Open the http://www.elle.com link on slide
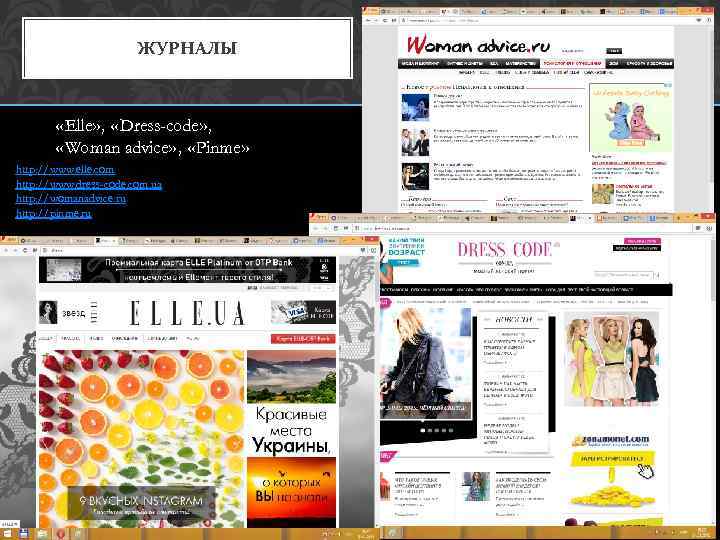The width and height of the screenshot is (720, 540). click(65, 169)
